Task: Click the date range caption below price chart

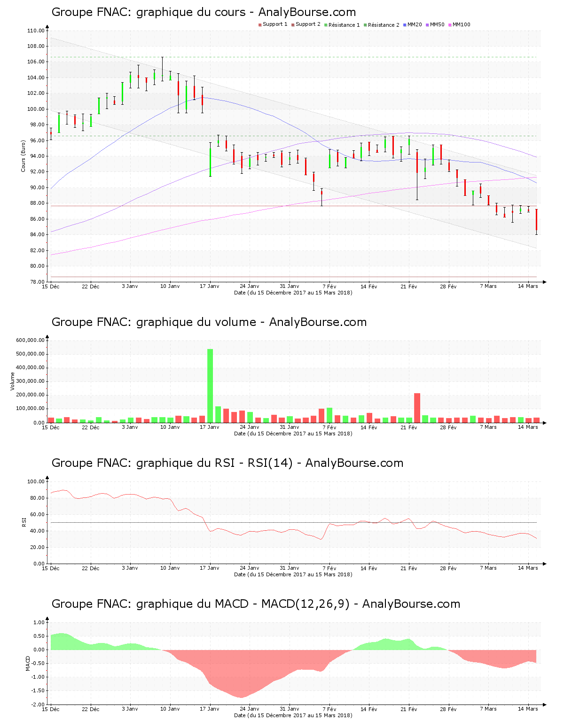Action: (x=293, y=293)
